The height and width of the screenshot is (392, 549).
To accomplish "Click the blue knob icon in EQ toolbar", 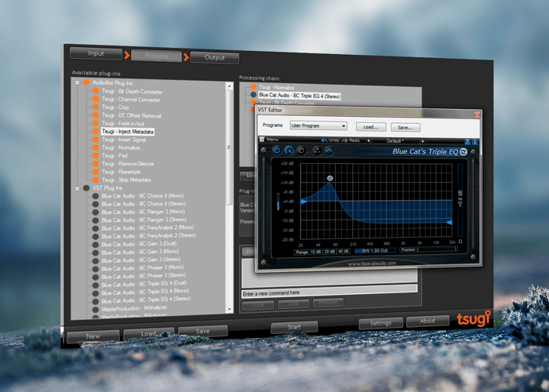I will pos(289,151).
